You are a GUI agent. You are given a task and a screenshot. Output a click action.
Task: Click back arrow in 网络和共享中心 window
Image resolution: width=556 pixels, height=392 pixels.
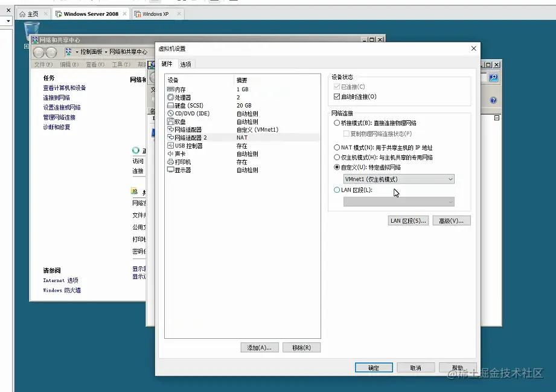click(x=39, y=53)
